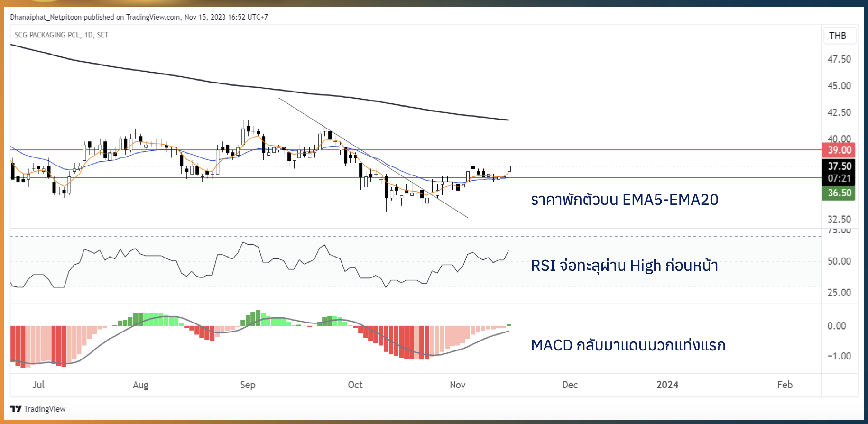The image size is (868, 424).
Task: Click the RSI 50.00 axis value
Action: click(x=839, y=261)
